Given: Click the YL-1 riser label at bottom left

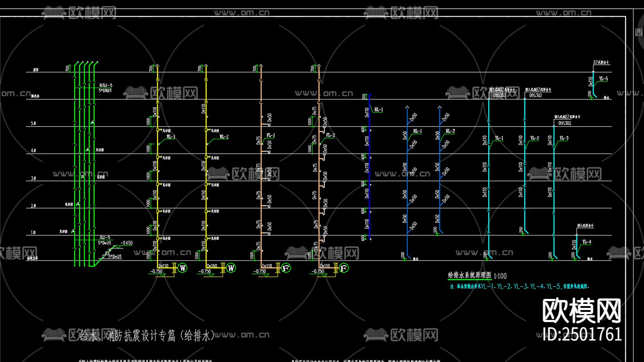Looking at the screenshot, I should [x=499, y=138].
